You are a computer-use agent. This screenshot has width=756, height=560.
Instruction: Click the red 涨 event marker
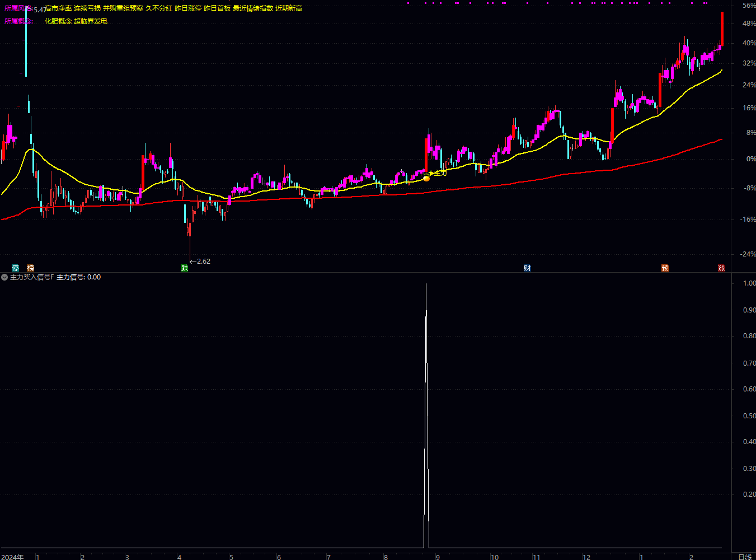(722, 268)
